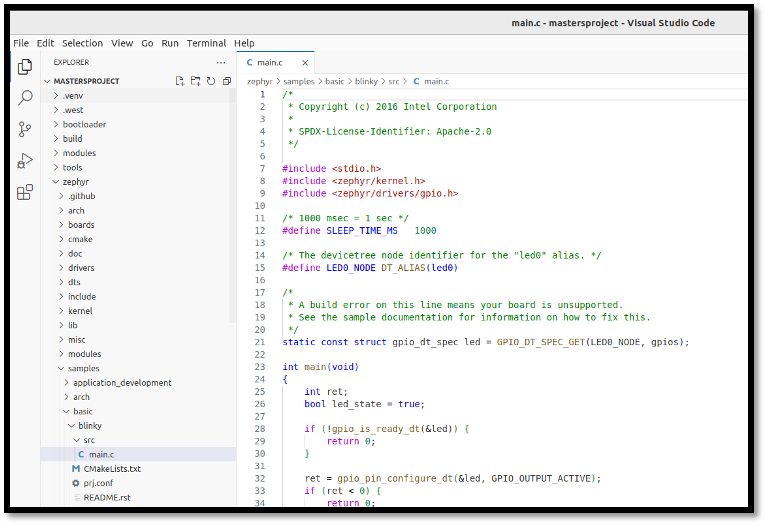
Task: Expand the application_development folder
Action: tap(138, 383)
